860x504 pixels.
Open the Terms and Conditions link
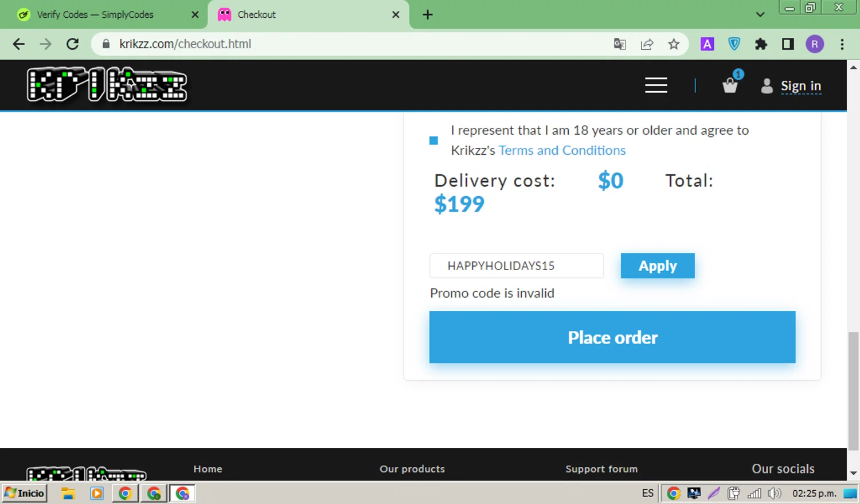562,150
